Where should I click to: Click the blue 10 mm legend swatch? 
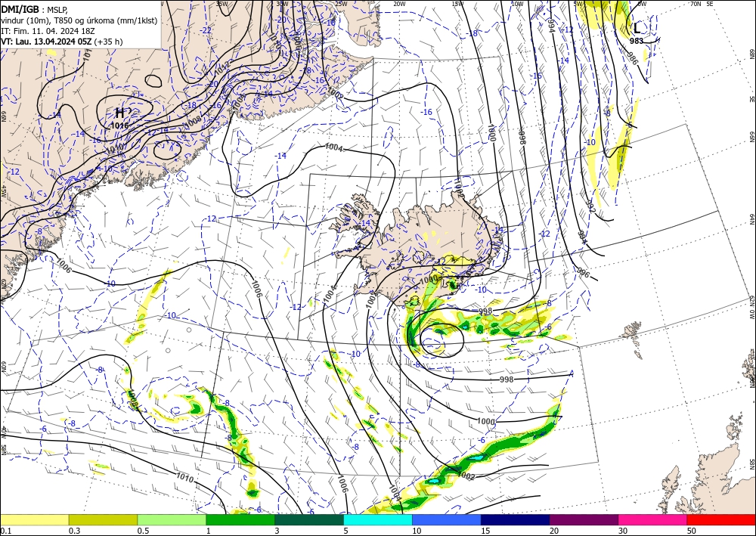tap(447, 519)
